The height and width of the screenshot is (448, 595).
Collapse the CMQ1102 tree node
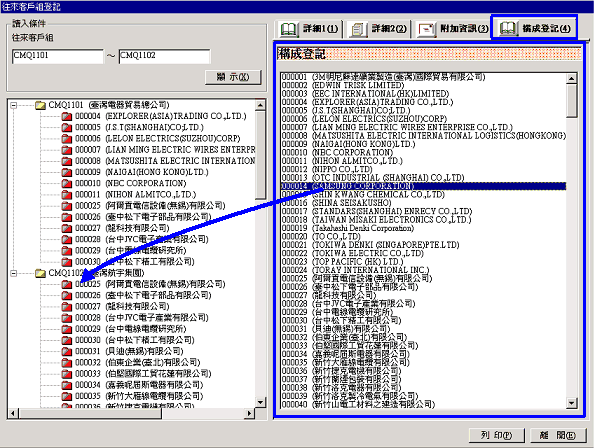tap(14, 273)
